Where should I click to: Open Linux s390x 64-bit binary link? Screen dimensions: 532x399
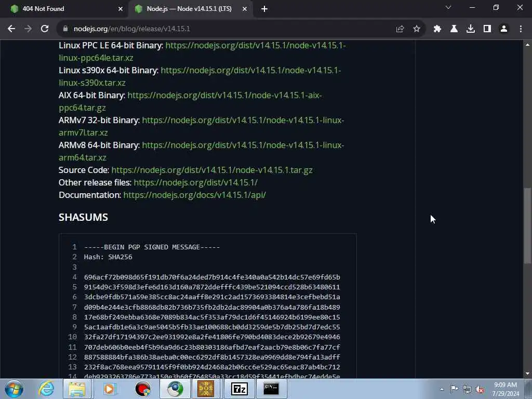point(200,76)
